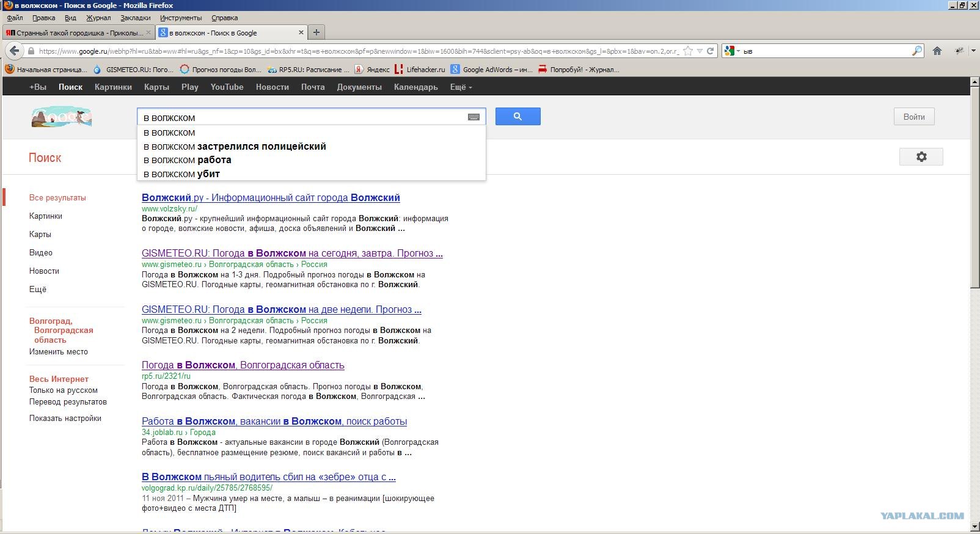The height and width of the screenshot is (534, 980).
Task: Open 'GISMETEO.RU: Погода в Волжском на сегодня' result
Action: pos(292,254)
